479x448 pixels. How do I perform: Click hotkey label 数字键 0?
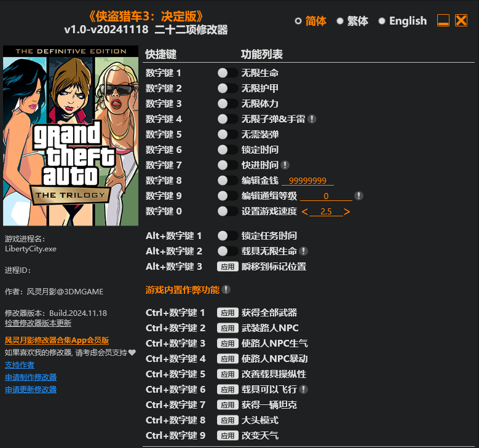click(x=164, y=211)
